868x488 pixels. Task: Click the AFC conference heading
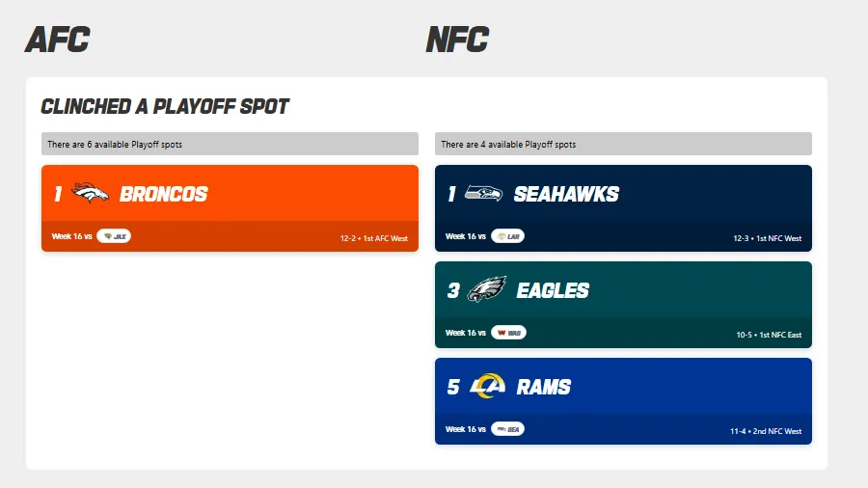coord(57,40)
